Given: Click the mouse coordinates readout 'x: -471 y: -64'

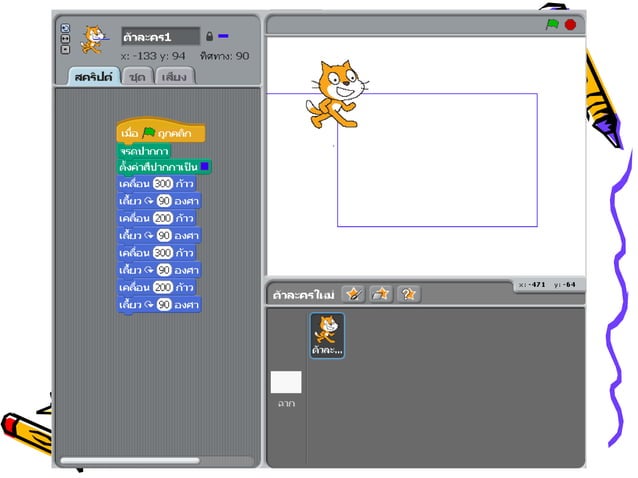Looking at the screenshot, I should (547, 285).
